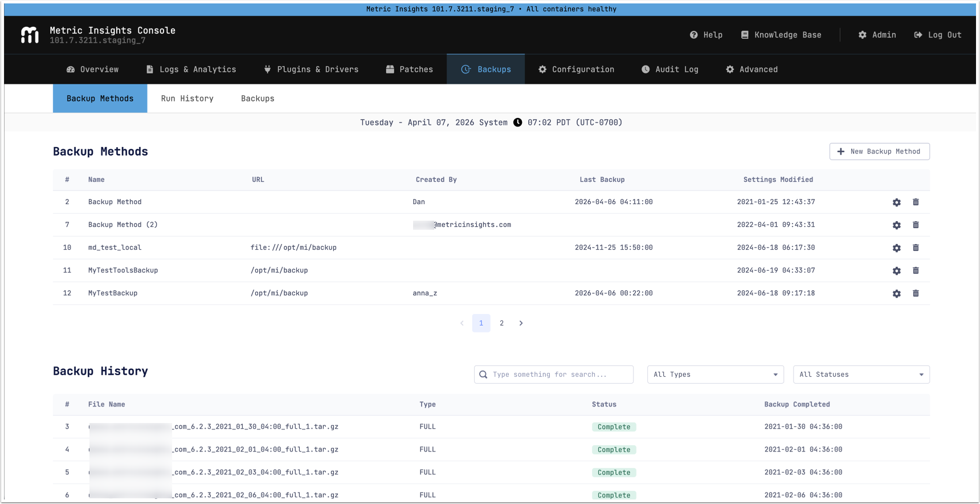Open the Help link
This screenshot has height=504, width=980.
pyautogui.click(x=706, y=35)
